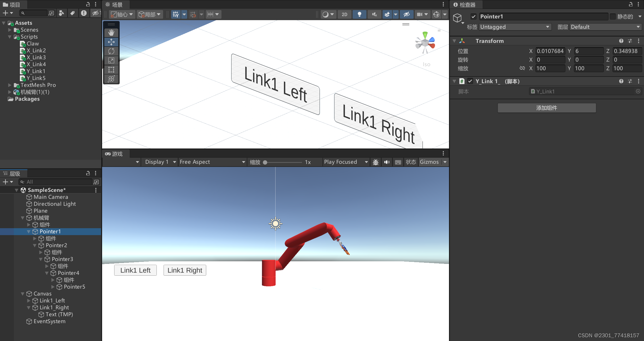The height and width of the screenshot is (341, 644).
Task: Uncheck the Pointer1 active checkbox
Action: (473, 17)
